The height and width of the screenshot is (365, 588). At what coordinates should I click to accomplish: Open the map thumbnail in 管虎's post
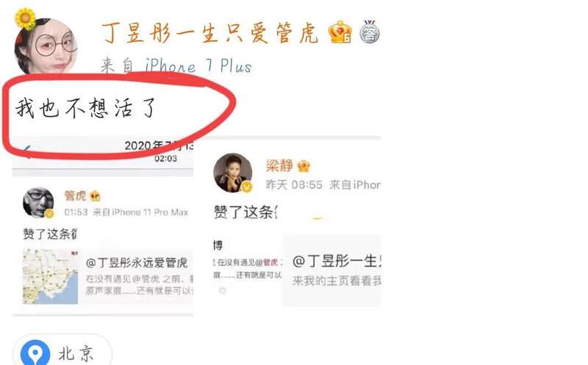(x=50, y=277)
